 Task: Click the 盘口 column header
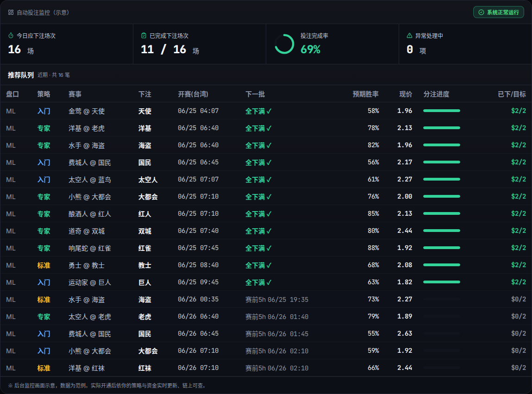[x=13, y=94]
